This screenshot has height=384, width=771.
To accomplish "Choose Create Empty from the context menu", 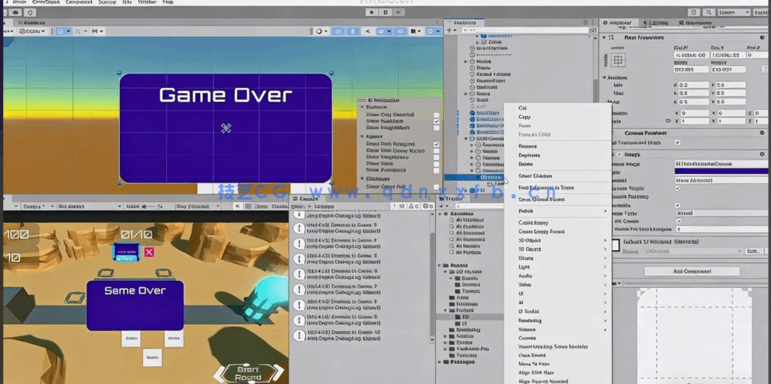I will point(534,223).
